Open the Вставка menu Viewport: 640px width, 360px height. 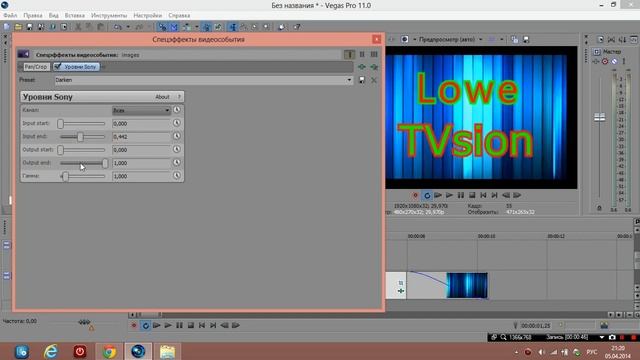coord(75,16)
